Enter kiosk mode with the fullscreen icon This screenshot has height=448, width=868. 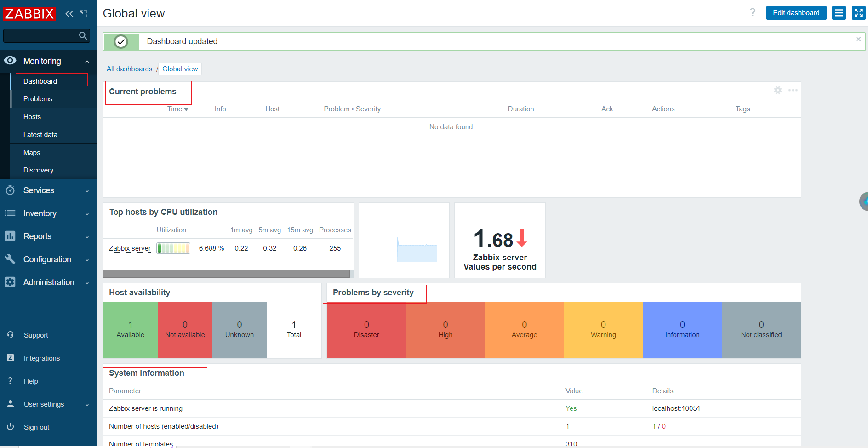pyautogui.click(x=858, y=13)
